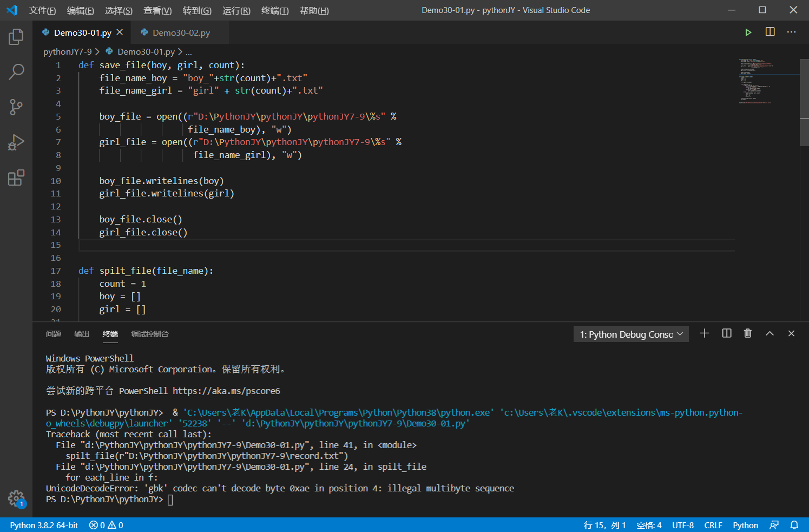Viewport: 809px width, 532px height.
Task: Open editor More Actions ellipsis
Action: 791,32
